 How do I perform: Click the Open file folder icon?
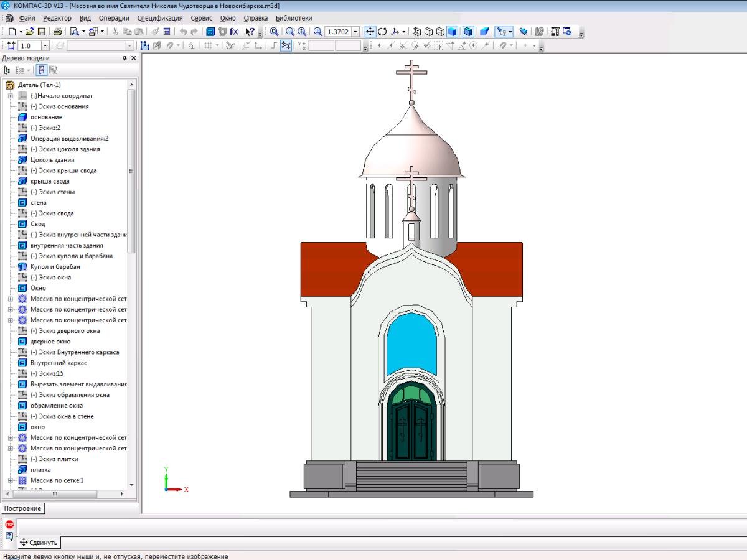(29, 32)
